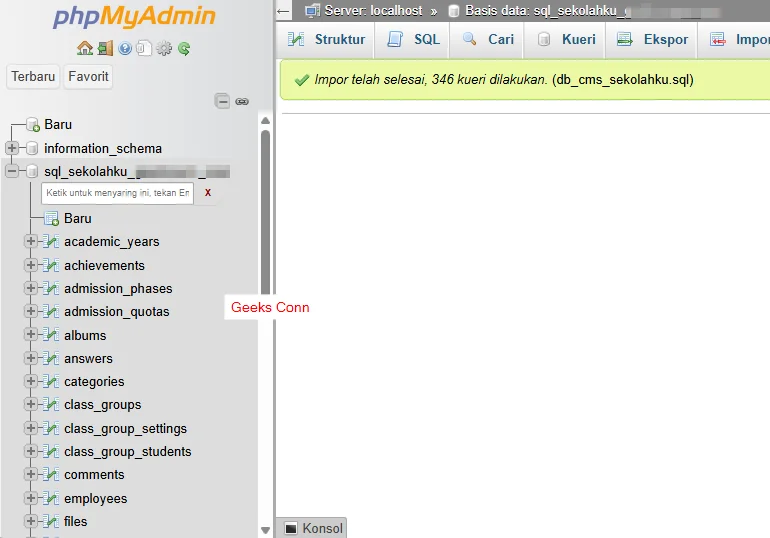
Task: Open the MySQL documentation page icon
Action: coord(144,48)
